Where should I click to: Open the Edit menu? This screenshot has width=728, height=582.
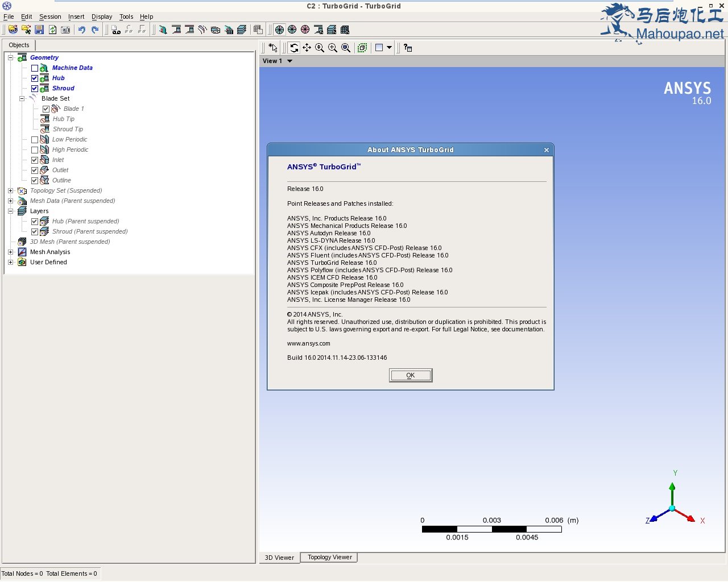click(x=27, y=16)
